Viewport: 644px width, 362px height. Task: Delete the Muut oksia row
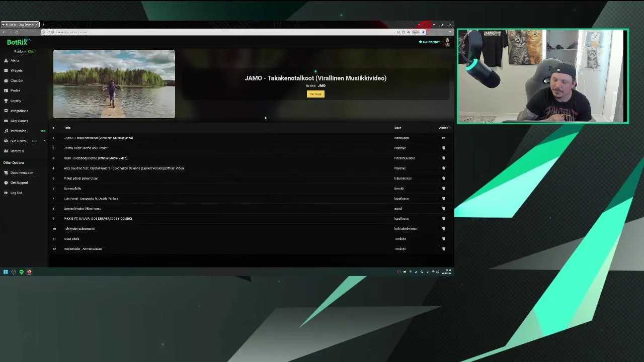[x=443, y=238]
